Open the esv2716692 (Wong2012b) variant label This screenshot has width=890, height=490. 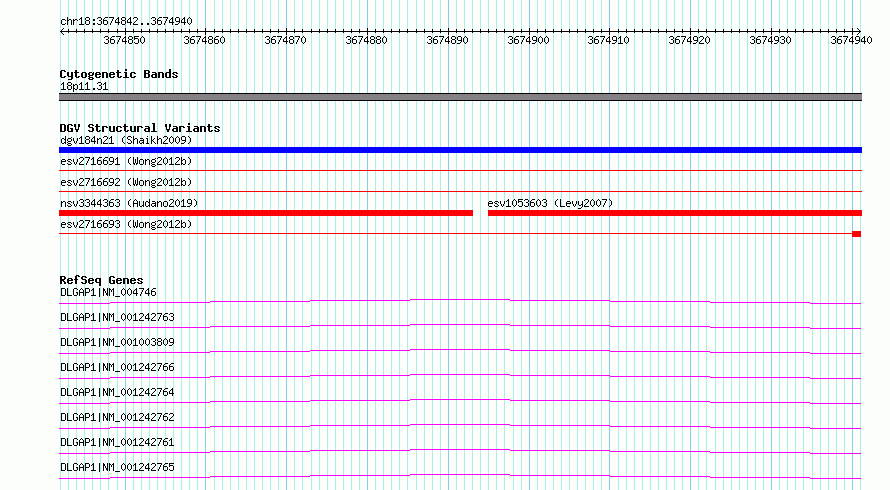[x=126, y=182]
